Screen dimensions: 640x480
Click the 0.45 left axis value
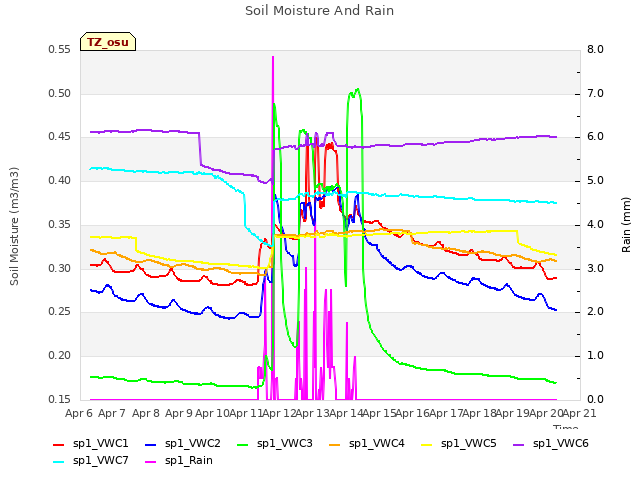(59, 136)
